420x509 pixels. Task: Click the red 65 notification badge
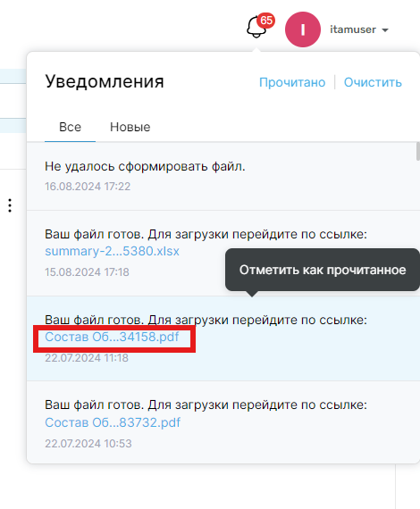click(x=266, y=21)
